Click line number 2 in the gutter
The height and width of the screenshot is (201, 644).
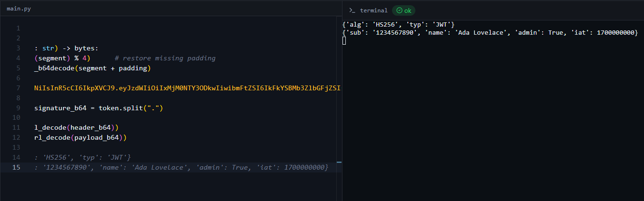click(18, 38)
